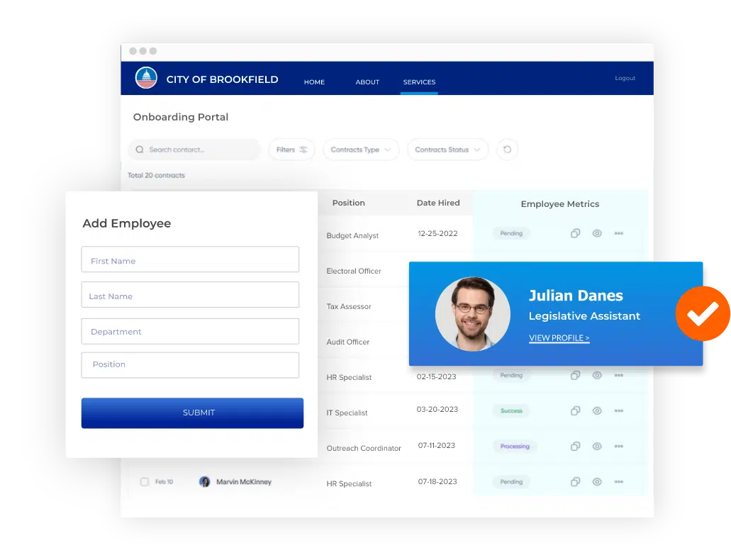The width and height of the screenshot is (731, 560).
Task: Tick the checkbox beside Marvin McKinney
Action: tap(145, 482)
